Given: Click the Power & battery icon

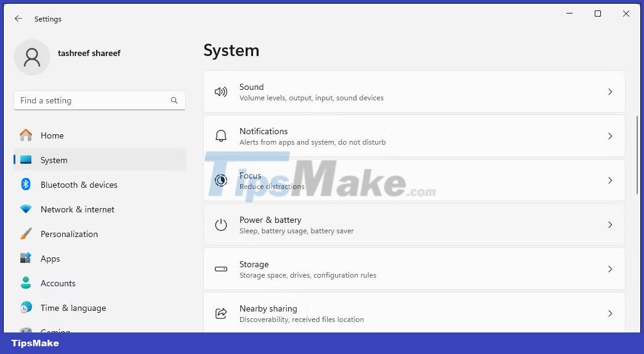Looking at the screenshot, I should click(221, 225).
